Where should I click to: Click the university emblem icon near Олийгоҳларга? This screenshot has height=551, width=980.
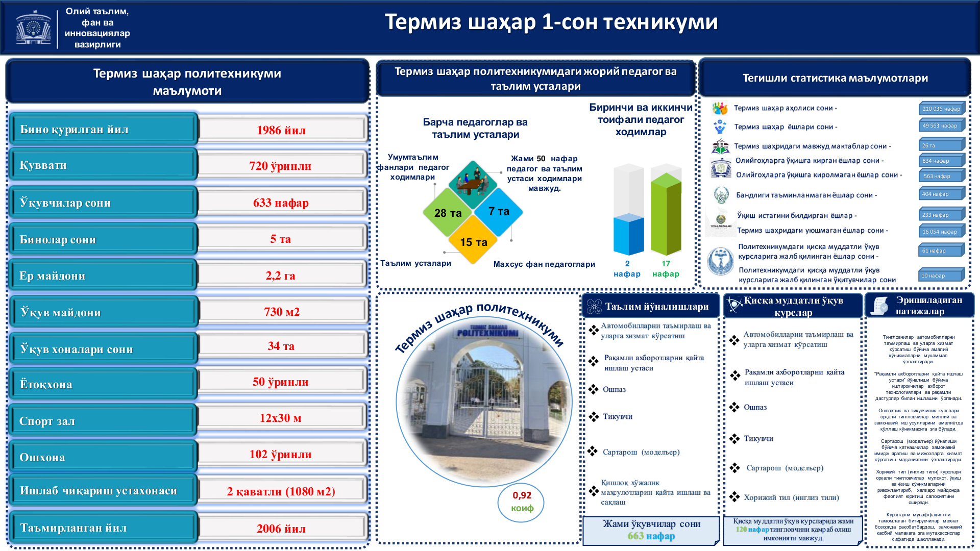tap(721, 168)
